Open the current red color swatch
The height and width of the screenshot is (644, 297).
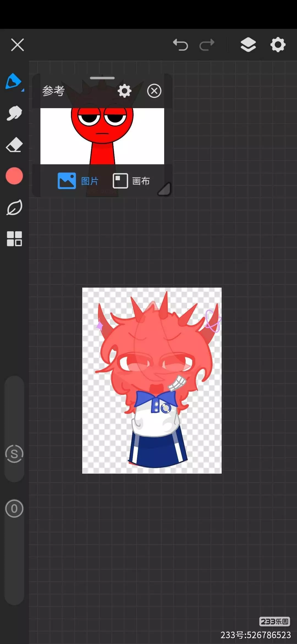(14, 176)
